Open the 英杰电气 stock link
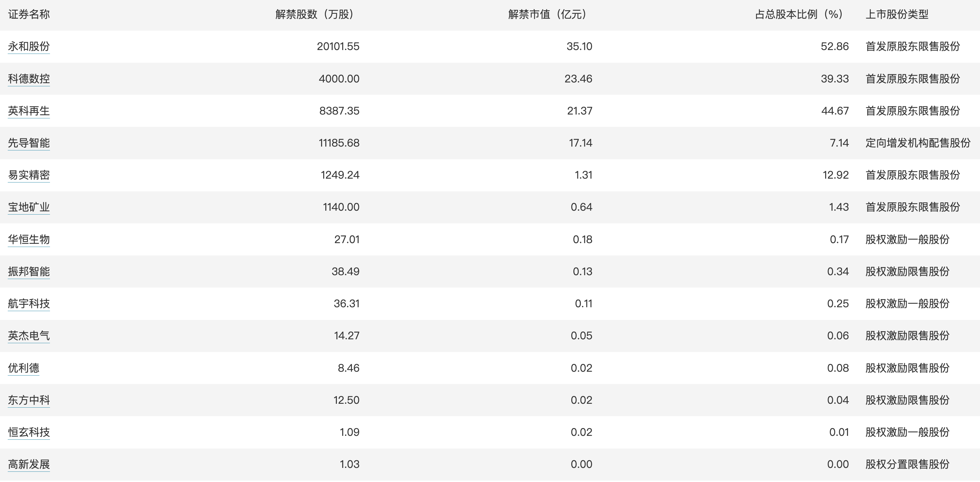 click(x=29, y=336)
